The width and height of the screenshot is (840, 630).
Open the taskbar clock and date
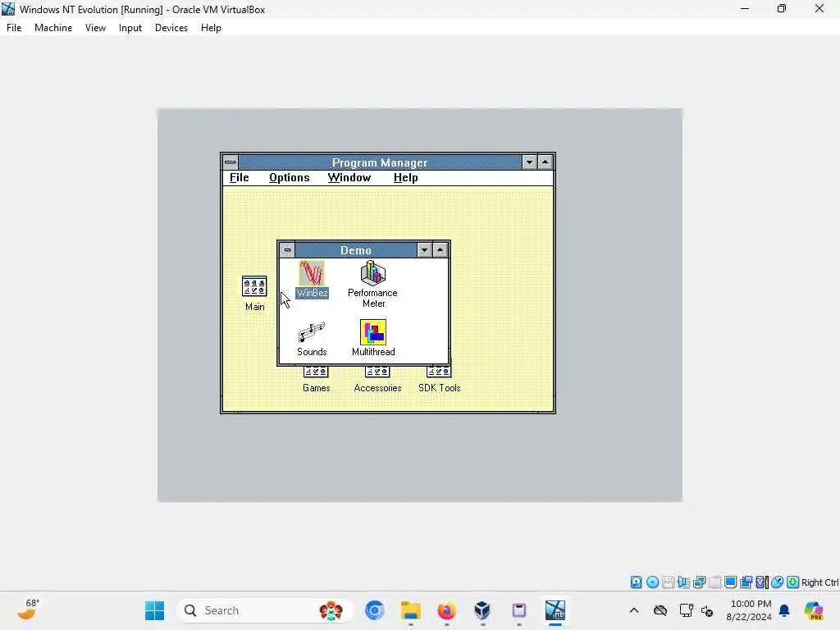[749, 610]
